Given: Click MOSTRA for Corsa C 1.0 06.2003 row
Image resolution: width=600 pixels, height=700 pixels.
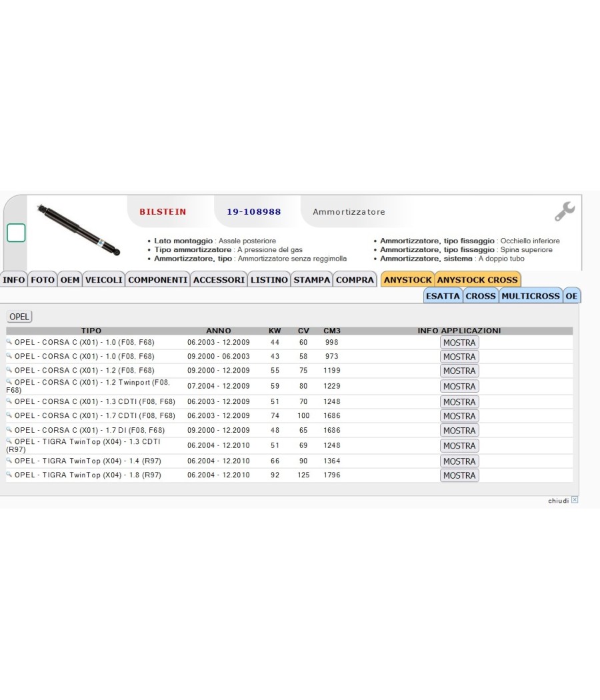Looking at the screenshot, I should pyautogui.click(x=459, y=343).
